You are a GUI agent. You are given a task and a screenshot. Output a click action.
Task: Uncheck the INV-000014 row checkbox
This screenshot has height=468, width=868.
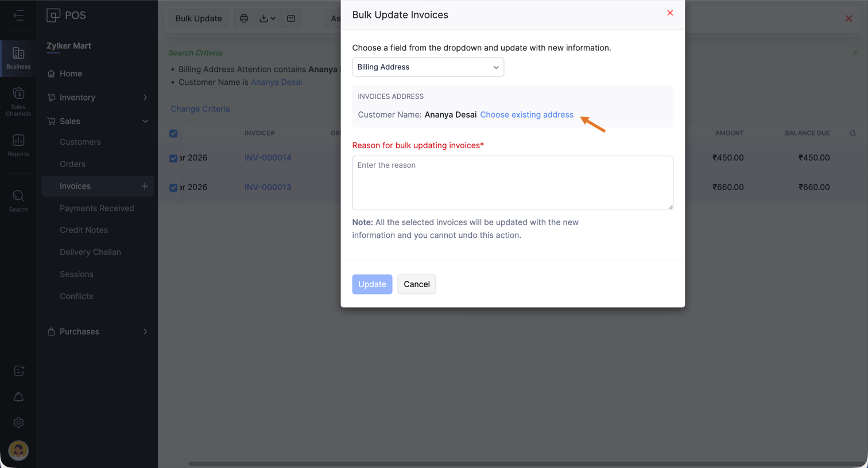(x=173, y=158)
